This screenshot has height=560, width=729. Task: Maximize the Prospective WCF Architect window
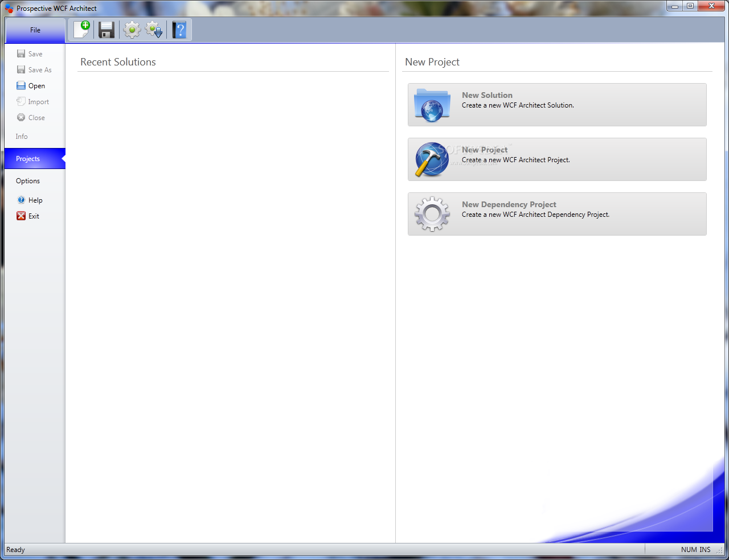690,6
